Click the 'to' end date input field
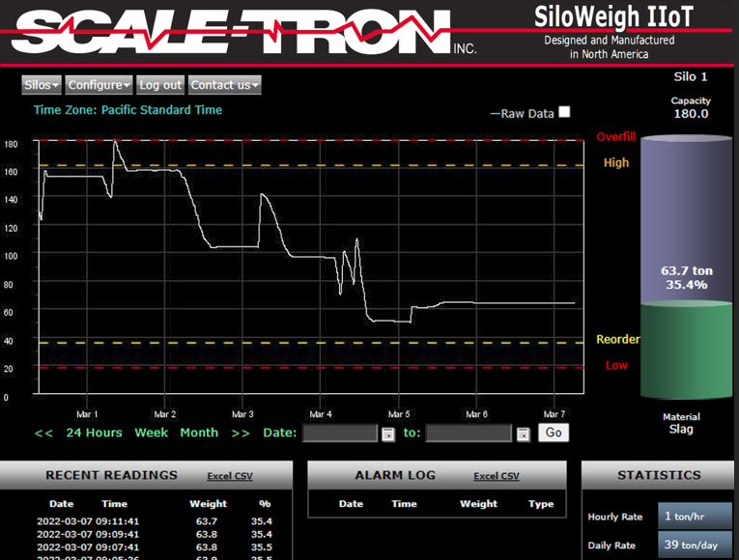This screenshot has height=560, width=739. (x=469, y=433)
